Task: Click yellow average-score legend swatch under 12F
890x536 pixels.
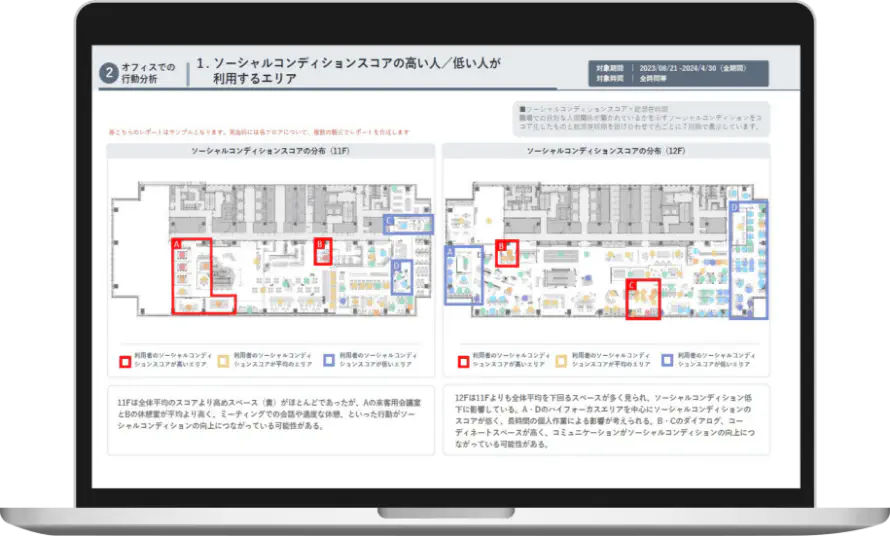Action: click(563, 359)
